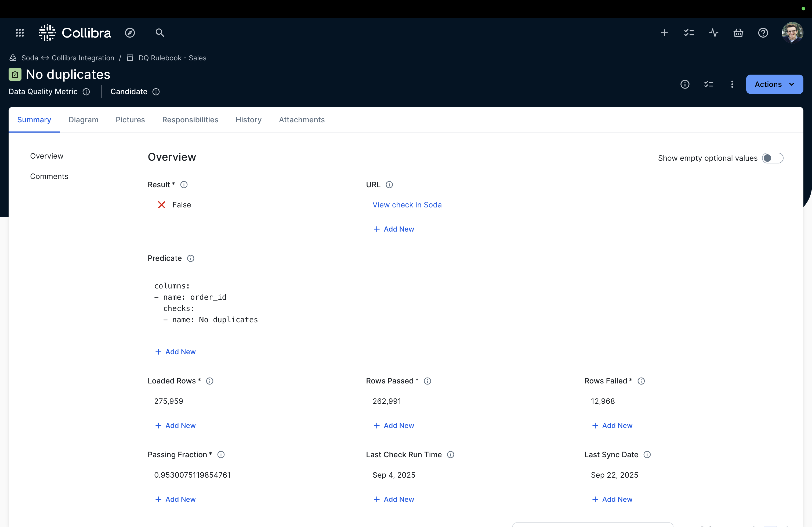
Task: Expand the Actions dropdown button
Action: click(774, 84)
